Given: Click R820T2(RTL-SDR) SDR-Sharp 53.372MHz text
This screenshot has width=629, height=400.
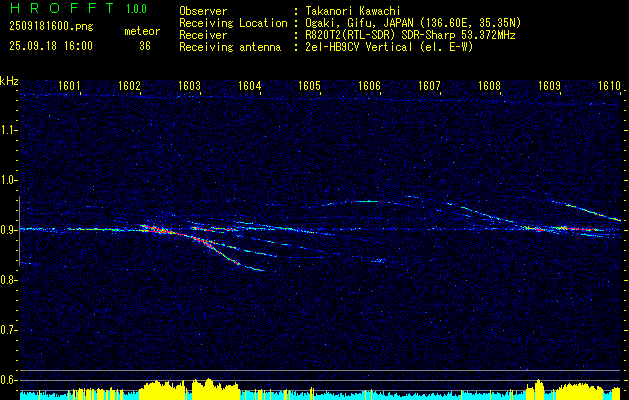Looking at the screenshot, I should coord(410,35).
